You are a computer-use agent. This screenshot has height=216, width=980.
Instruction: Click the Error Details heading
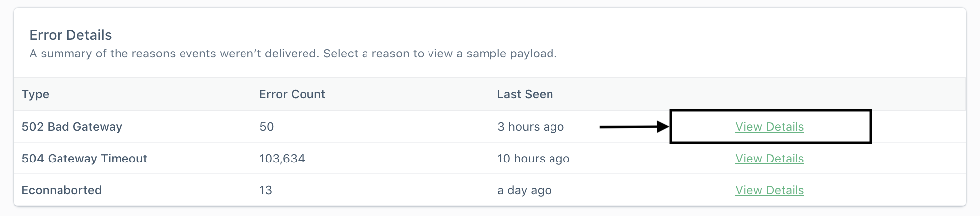(x=70, y=35)
